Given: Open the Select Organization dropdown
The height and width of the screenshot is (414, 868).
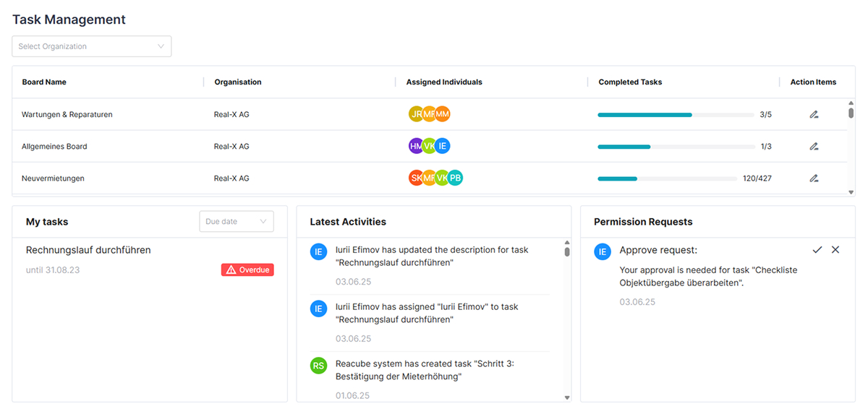Looking at the screenshot, I should [92, 46].
